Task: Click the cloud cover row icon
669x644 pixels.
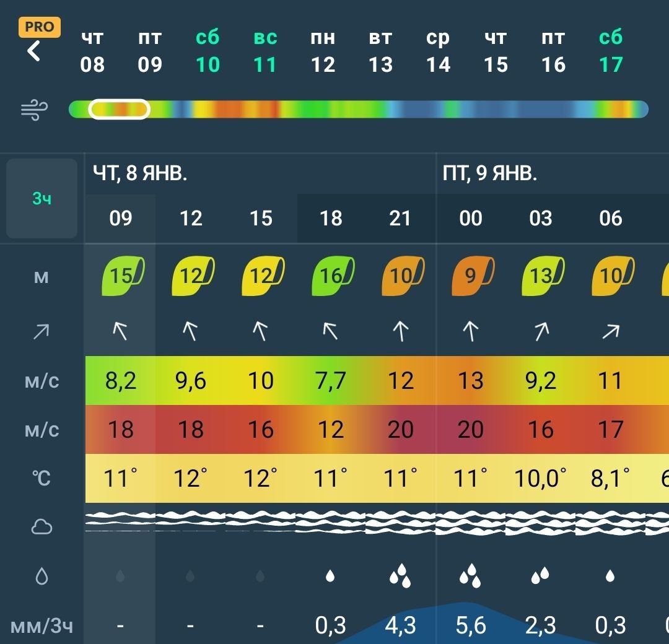Action: (42, 527)
